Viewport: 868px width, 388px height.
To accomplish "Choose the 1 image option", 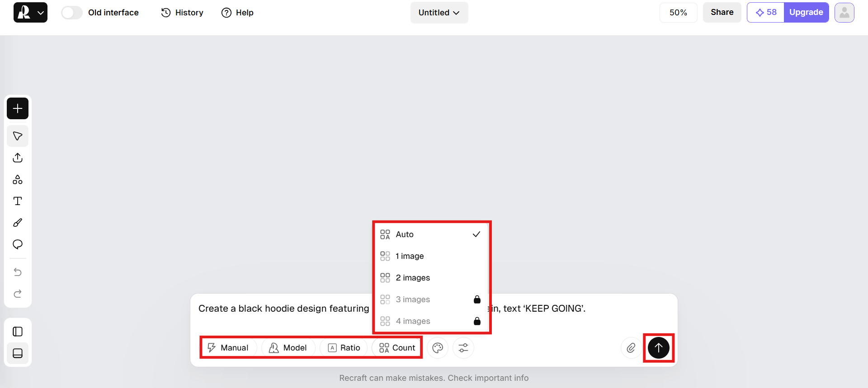I will tap(432, 256).
